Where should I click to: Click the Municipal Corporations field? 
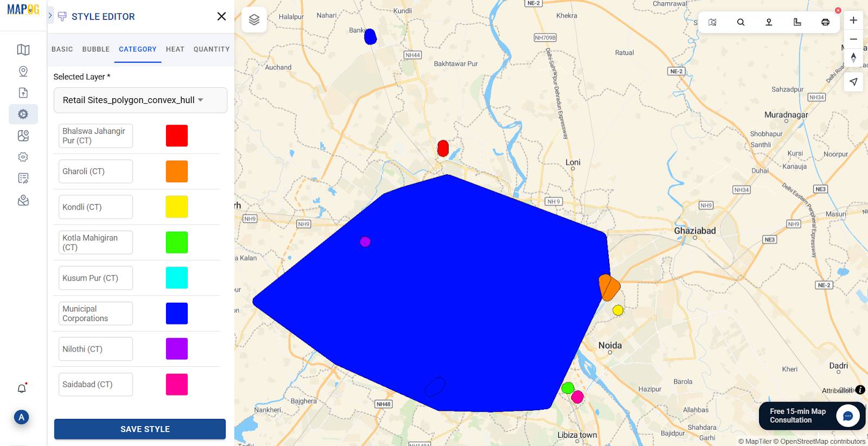click(95, 314)
